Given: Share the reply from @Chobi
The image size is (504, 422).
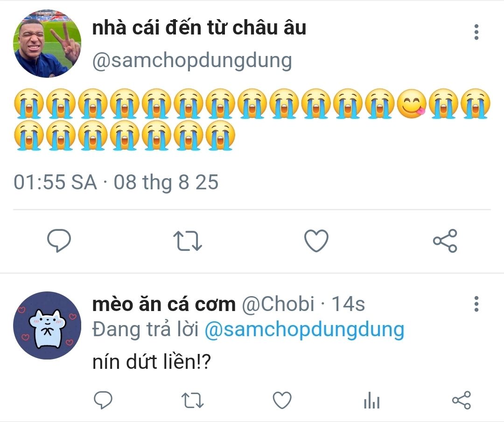Looking at the screenshot, I should tap(461, 400).
